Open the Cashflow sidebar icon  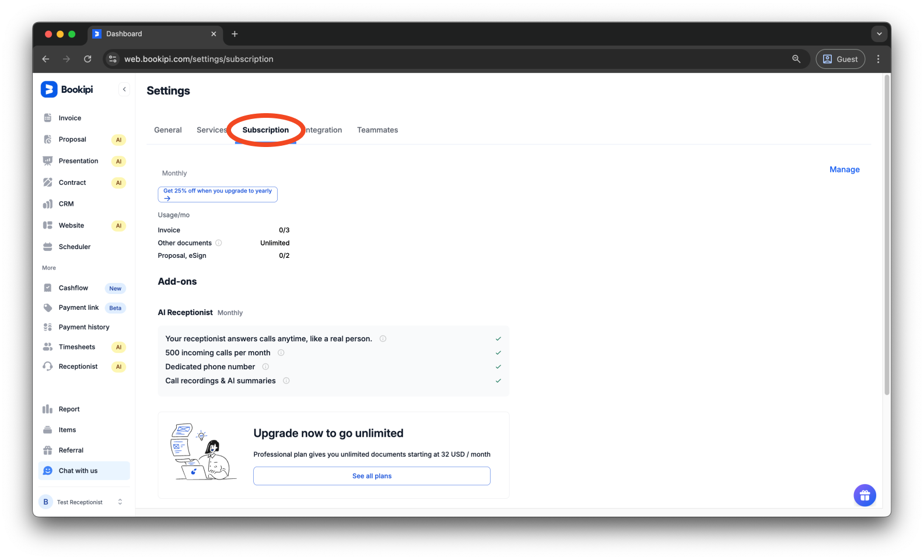pos(48,288)
